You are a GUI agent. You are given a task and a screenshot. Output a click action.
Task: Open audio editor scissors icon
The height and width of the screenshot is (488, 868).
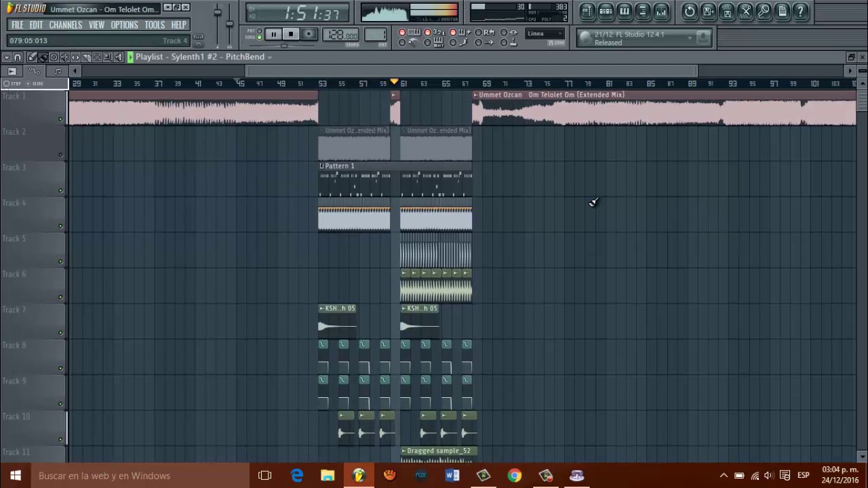745,11
